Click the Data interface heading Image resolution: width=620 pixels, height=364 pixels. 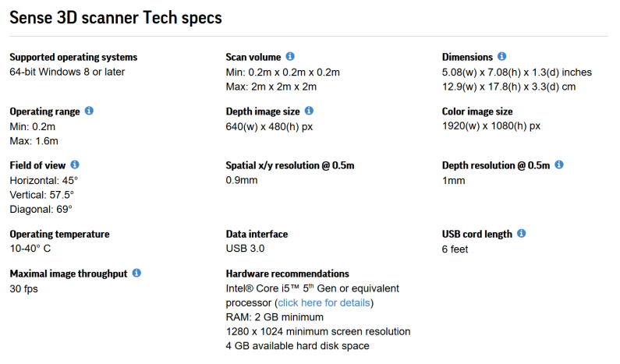(x=257, y=234)
